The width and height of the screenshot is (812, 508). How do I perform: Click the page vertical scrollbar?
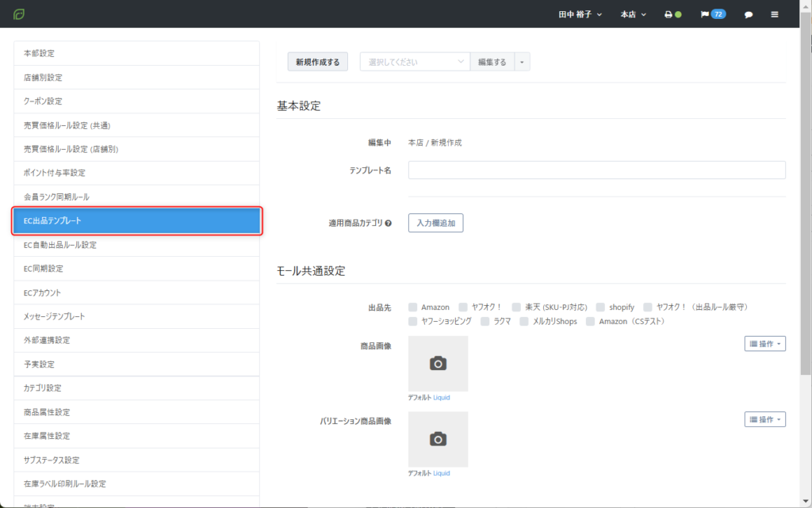pos(806,194)
